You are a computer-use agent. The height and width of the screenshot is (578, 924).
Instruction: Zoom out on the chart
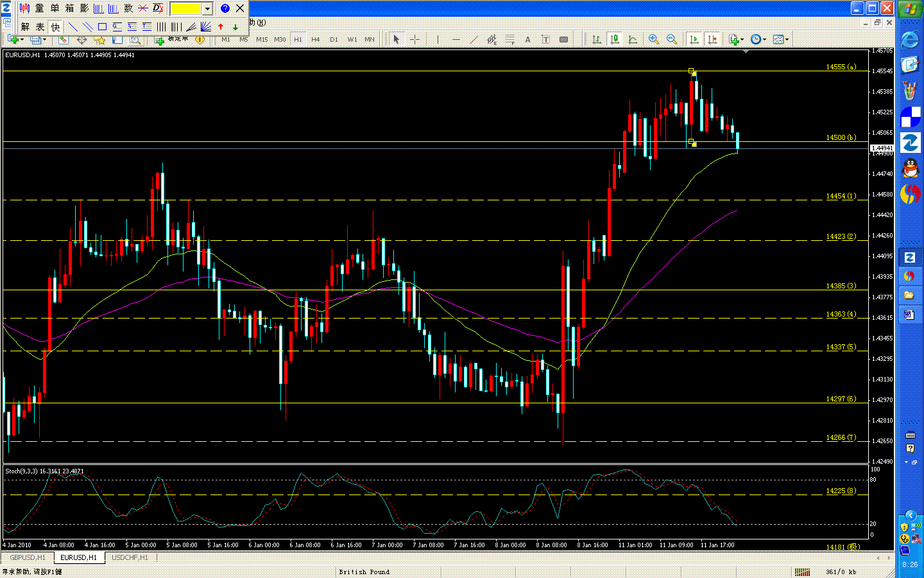(672, 39)
